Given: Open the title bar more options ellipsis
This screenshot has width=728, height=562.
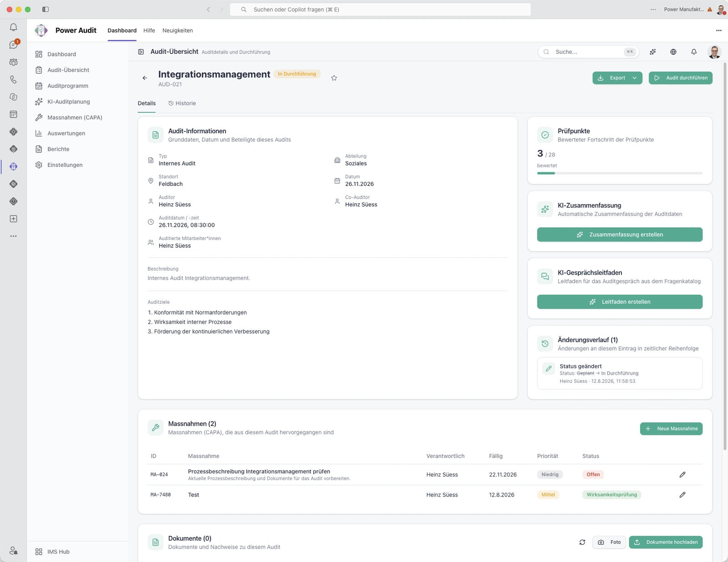Looking at the screenshot, I should (x=653, y=9).
